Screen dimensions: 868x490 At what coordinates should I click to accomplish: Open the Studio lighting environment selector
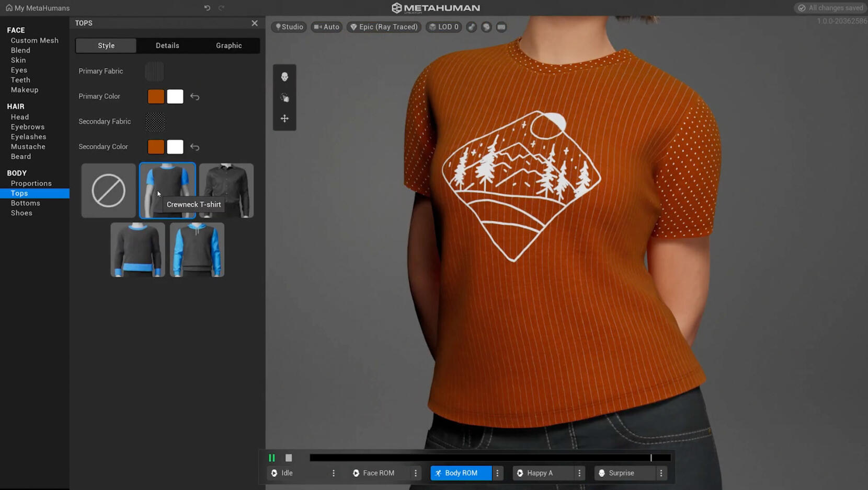[x=289, y=27]
